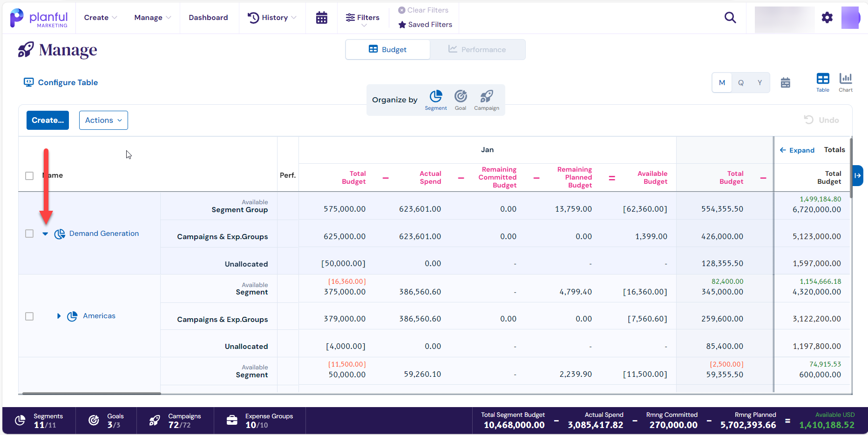The image size is (868, 435).
Task: Open the calendar icon in top navigation
Action: point(321,18)
